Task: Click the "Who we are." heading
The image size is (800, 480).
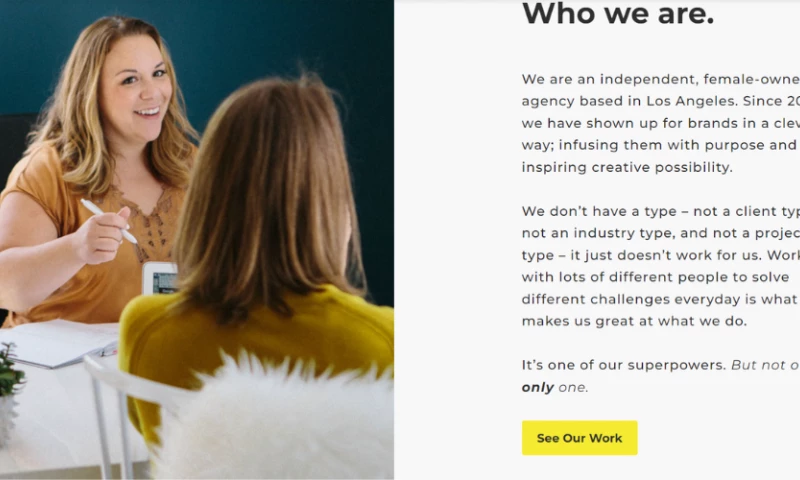Action: (x=617, y=14)
